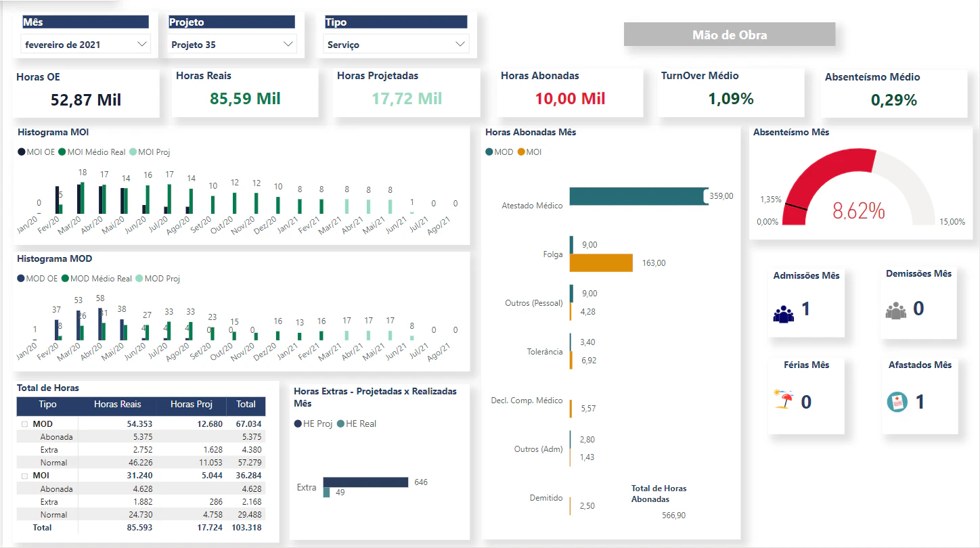Screen dimensions: 980x548
Task: Click the data label 359,00
Action: click(721, 196)
